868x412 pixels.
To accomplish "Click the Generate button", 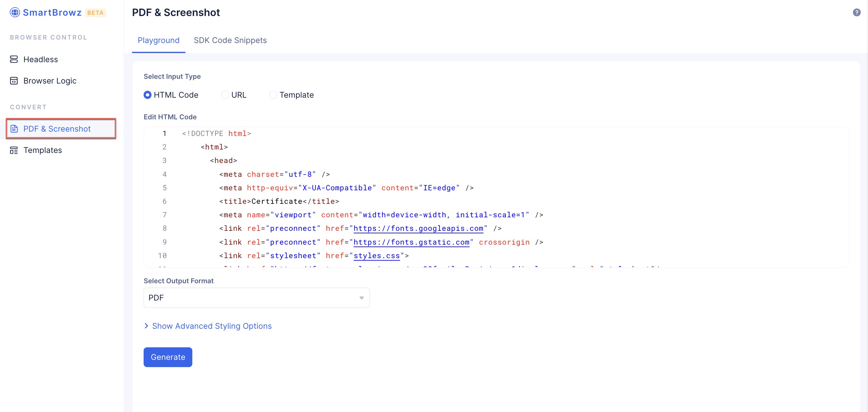I will (x=168, y=357).
